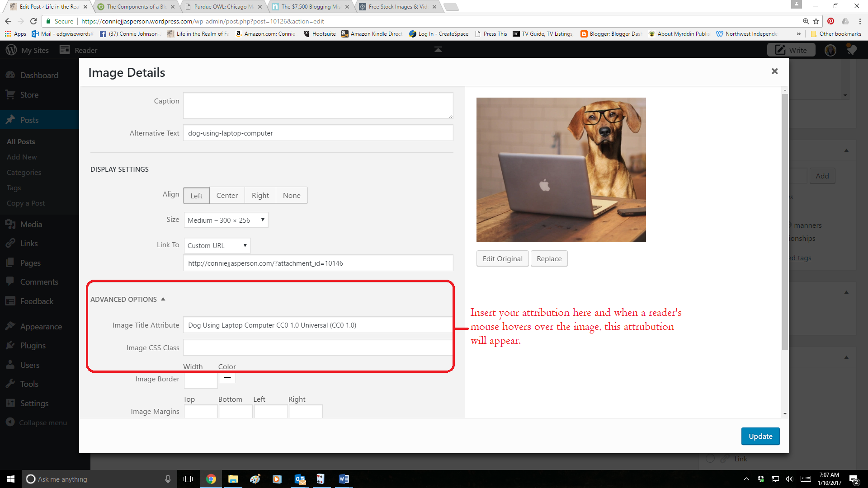Set image alignment to None

[291, 195]
